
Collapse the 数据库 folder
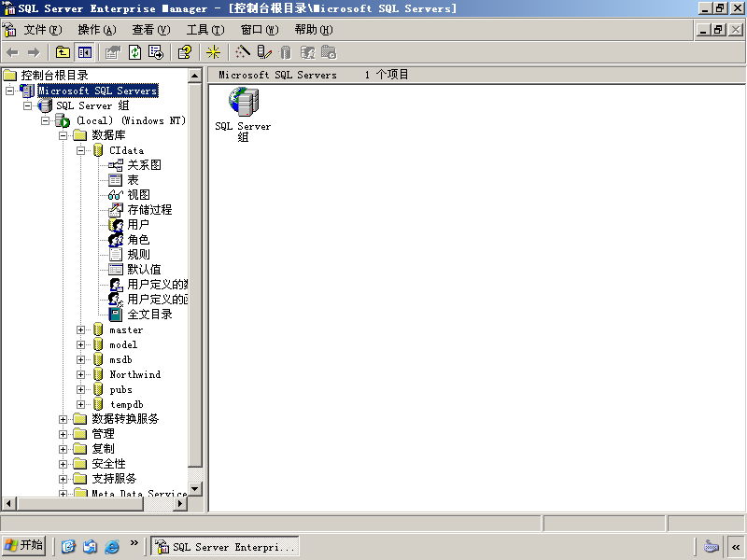[x=63, y=135]
